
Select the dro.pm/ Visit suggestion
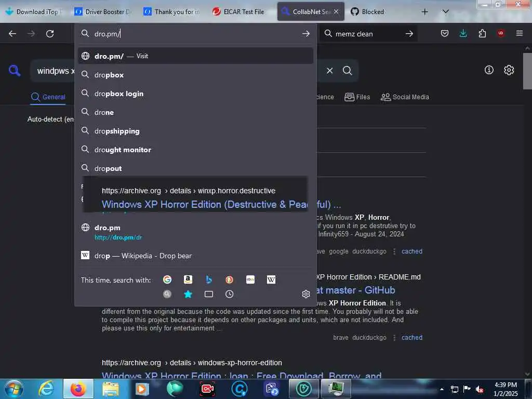point(195,56)
